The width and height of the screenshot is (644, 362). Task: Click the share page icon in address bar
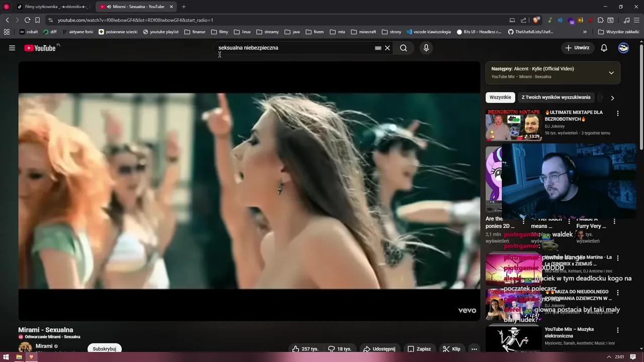(524, 20)
